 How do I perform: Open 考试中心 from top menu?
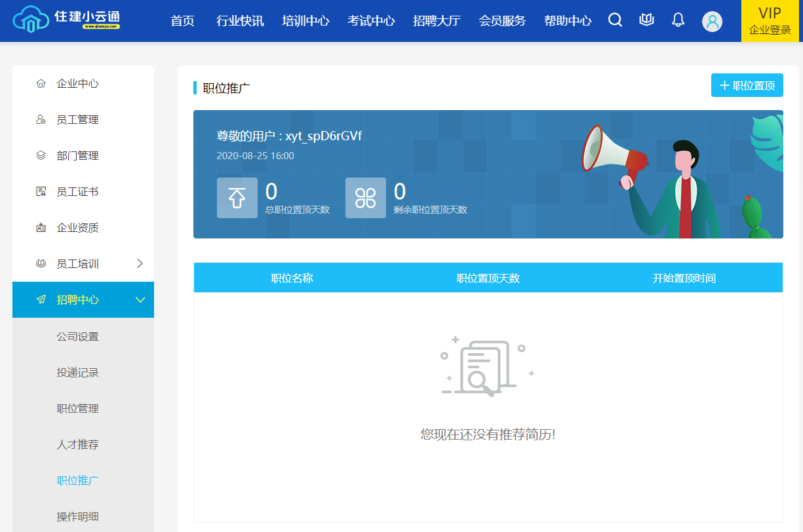coord(371,21)
